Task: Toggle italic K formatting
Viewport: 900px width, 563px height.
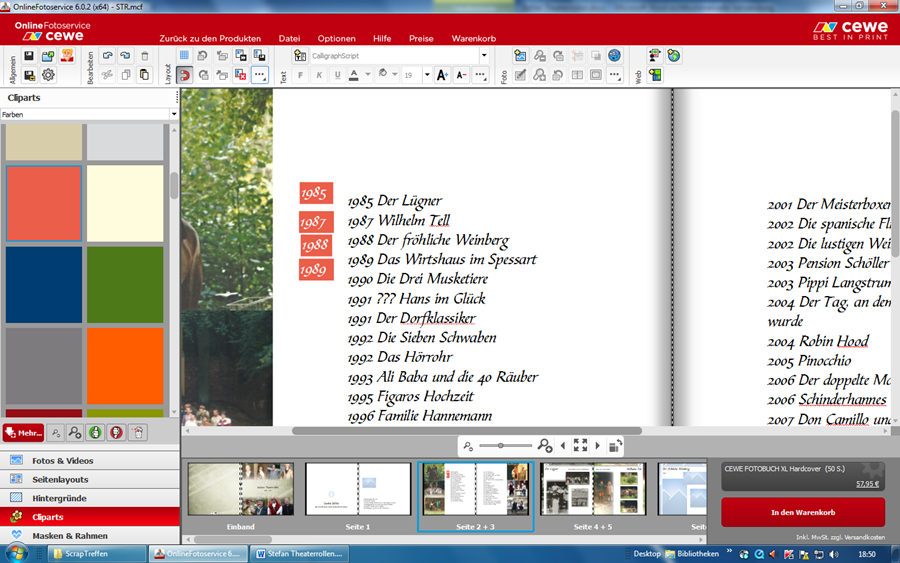Action: pos(319,75)
